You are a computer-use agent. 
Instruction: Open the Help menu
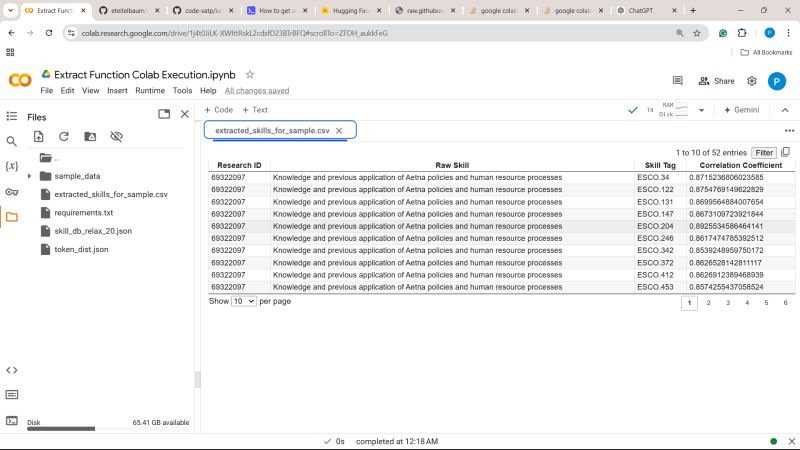tap(208, 90)
